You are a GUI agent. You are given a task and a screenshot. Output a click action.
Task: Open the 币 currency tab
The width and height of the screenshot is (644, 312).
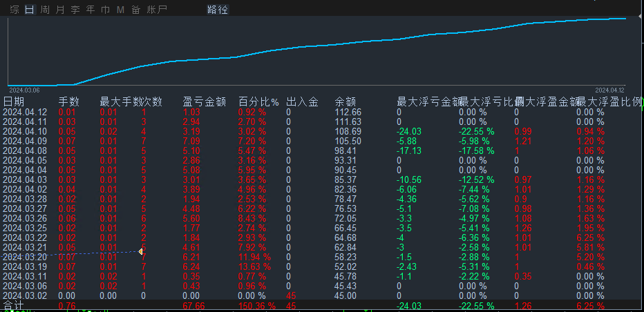(106, 10)
